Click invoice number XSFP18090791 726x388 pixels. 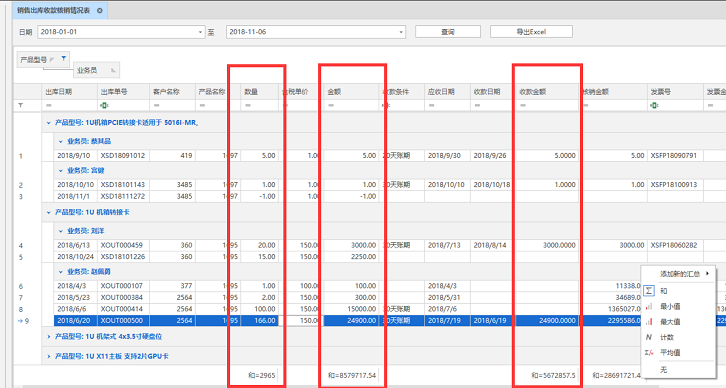pos(673,156)
